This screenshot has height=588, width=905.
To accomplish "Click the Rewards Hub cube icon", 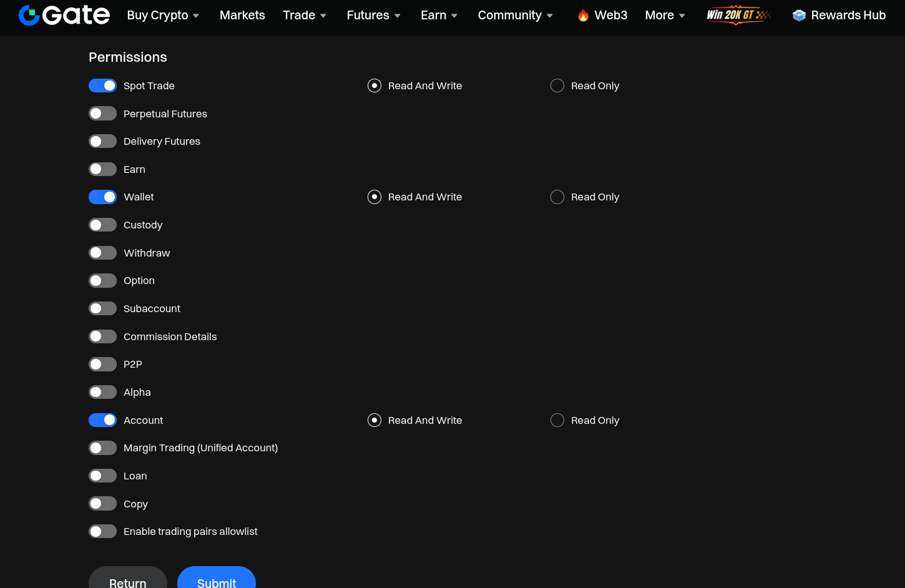I will click(800, 15).
